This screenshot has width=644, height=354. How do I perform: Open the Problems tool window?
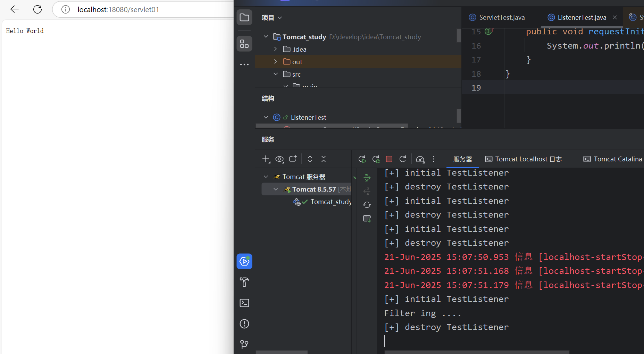pyautogui.click(x=244, y=324)
